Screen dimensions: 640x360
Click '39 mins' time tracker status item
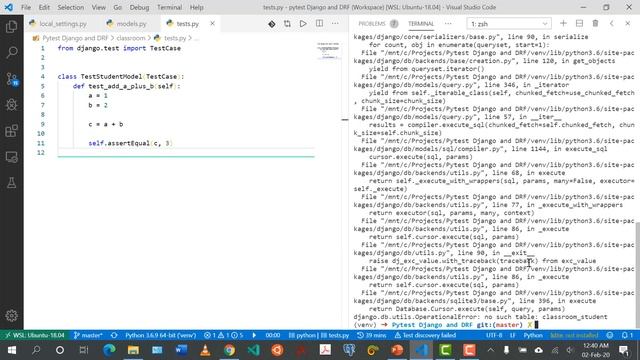click(371, 335)
